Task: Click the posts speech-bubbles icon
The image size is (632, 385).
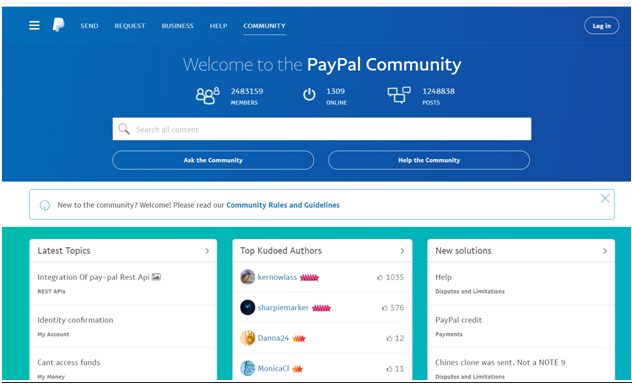Action: (399, 95)
